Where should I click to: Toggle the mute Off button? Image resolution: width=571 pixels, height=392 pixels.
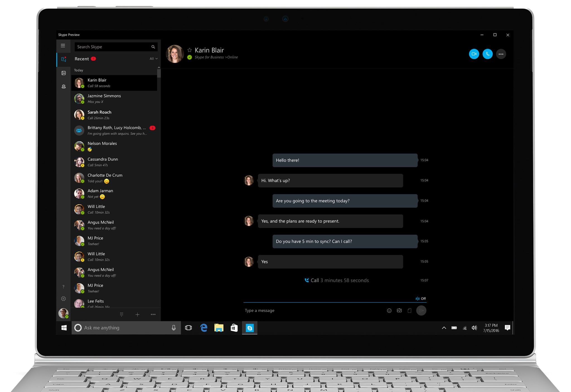click(x=420, y=298)
